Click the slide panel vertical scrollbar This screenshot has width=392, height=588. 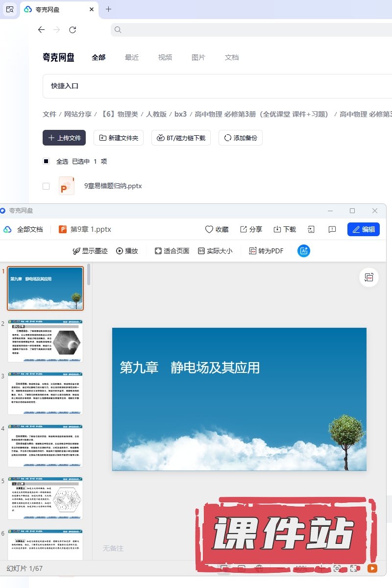coord(89,275)
